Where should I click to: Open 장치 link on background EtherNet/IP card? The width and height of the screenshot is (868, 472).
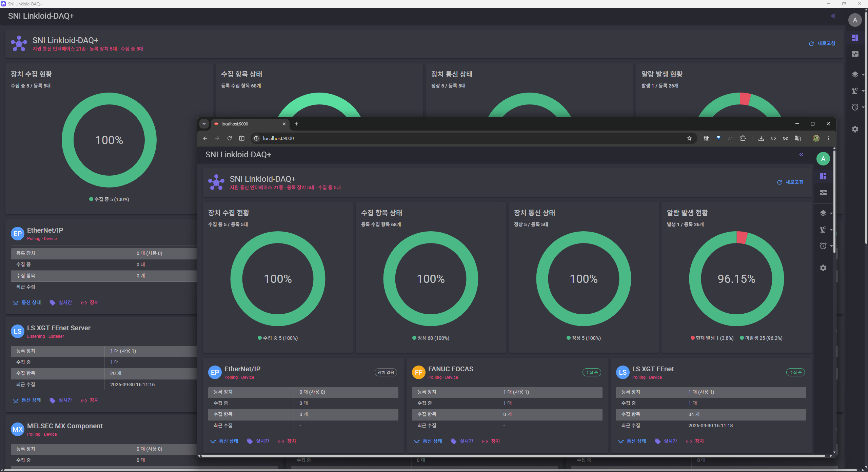pyautogui.click(x=90, y=302)
